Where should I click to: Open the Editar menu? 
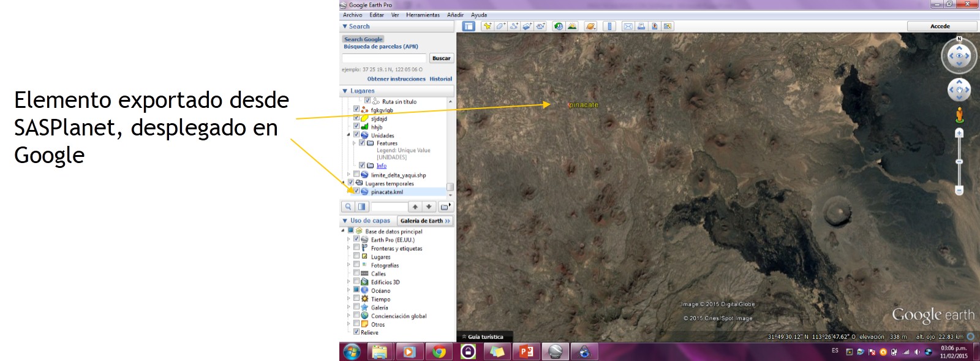click(x=377, y=15)
